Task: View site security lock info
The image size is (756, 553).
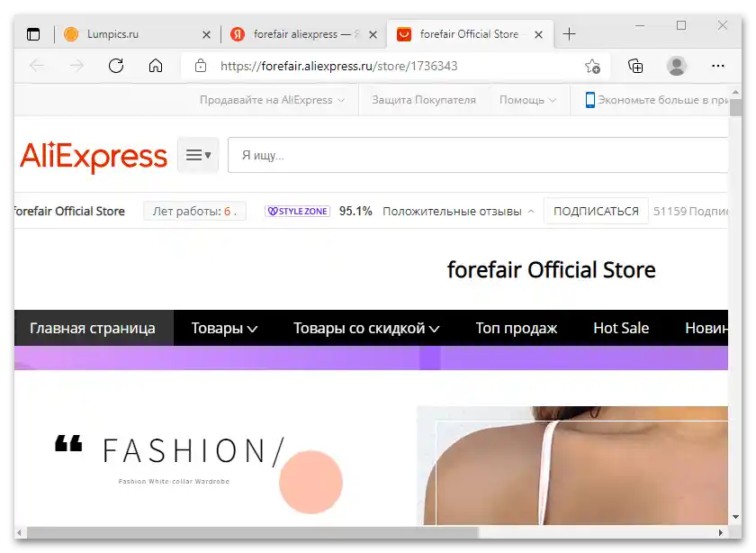Action: click(x=201, y=66)
